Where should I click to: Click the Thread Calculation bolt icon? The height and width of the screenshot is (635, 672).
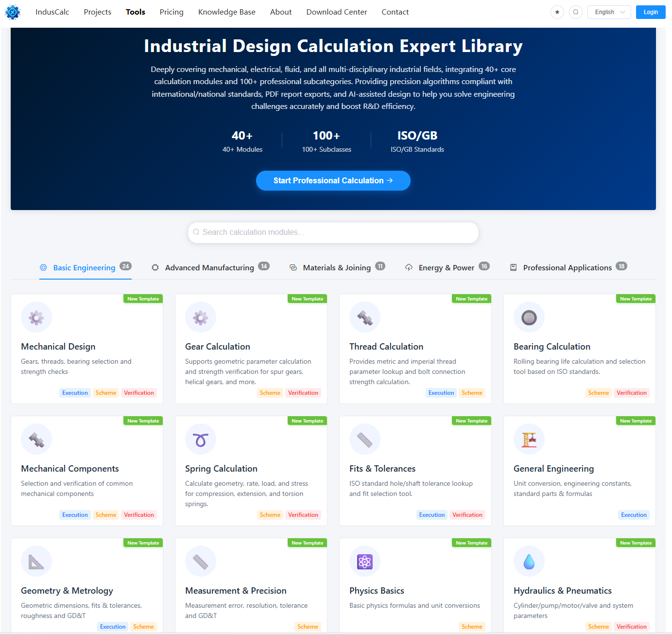(364, 317)
